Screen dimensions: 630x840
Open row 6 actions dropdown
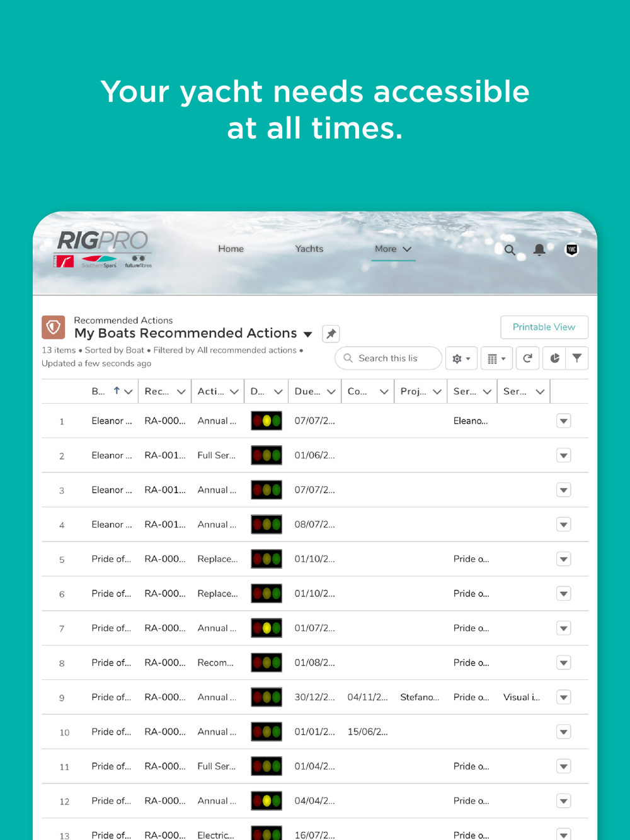(564, 594)
